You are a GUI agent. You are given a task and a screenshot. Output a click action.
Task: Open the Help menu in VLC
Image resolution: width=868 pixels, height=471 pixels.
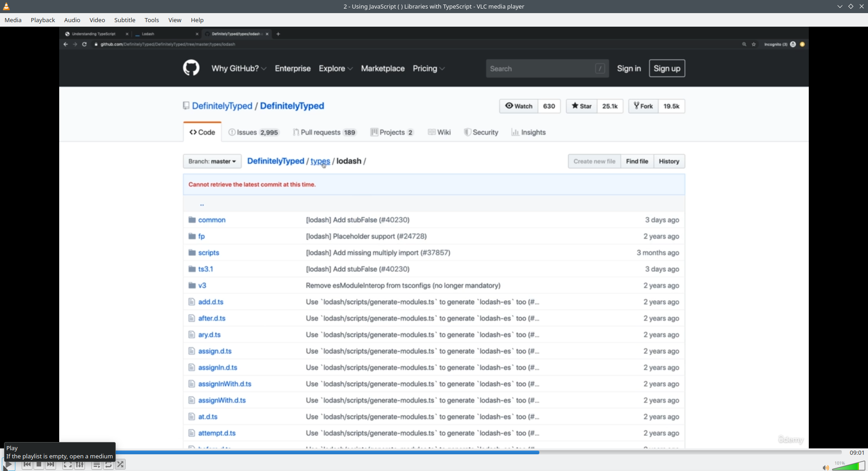(x=197, y=20)
